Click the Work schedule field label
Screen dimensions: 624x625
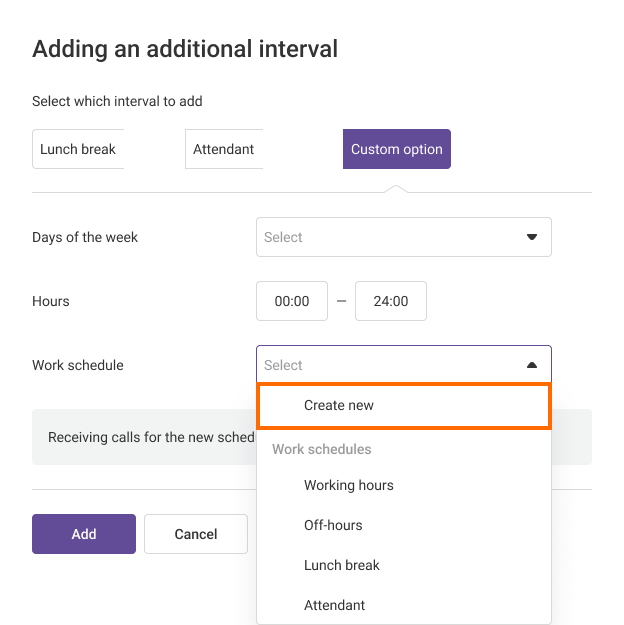pyautogui.click(x=78, y=365)
